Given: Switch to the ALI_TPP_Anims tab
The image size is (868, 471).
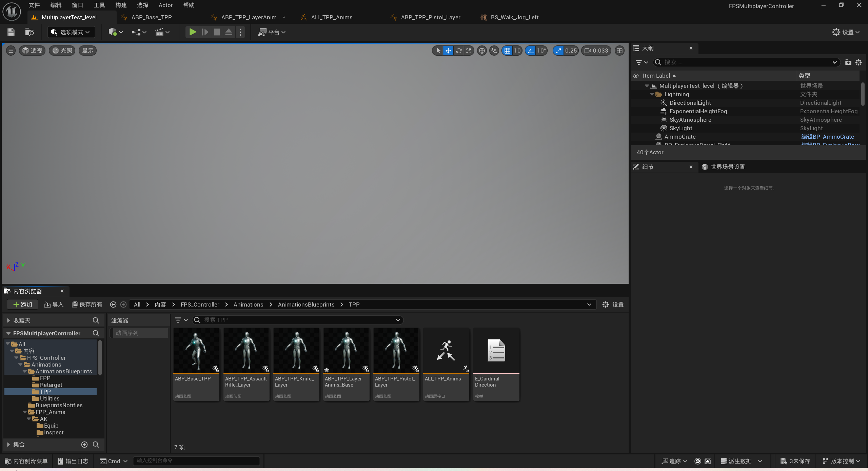Looking at the screenshot, I should tap(331, 17).
